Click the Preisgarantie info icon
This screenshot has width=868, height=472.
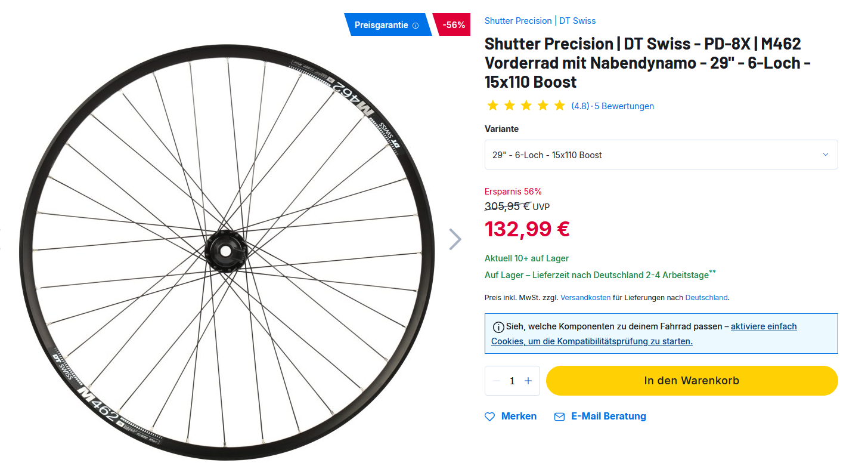pyautogui.click(x=416, y=26)
